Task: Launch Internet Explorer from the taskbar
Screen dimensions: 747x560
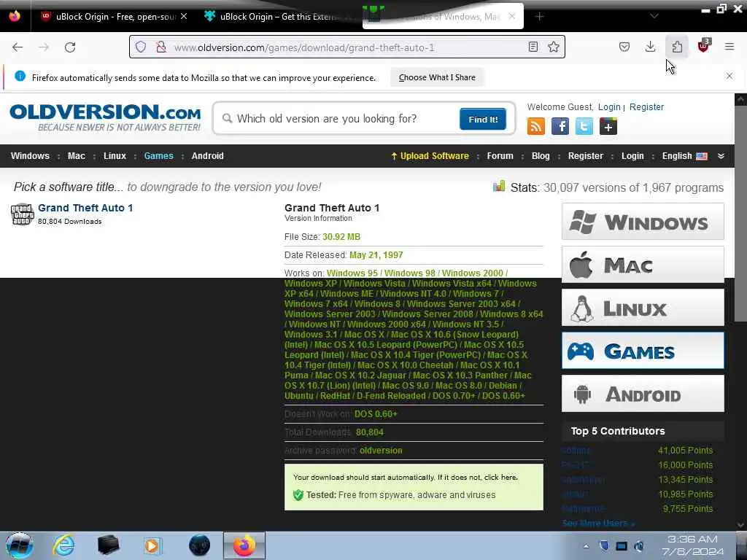Action: 63,545
